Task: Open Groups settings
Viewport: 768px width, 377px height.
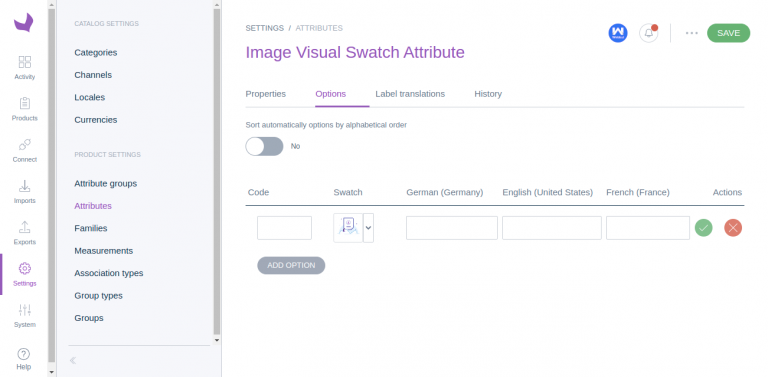Action: (x=89, y=318)
